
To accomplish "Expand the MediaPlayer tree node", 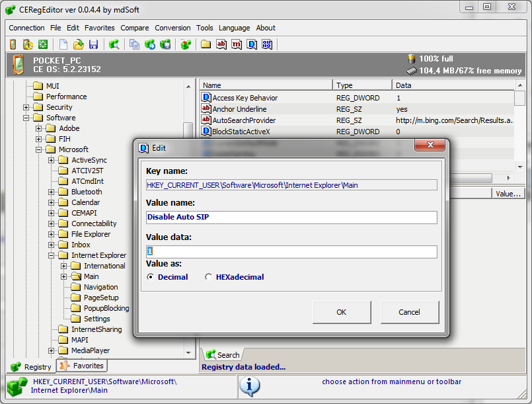I will tap(52, 350).
